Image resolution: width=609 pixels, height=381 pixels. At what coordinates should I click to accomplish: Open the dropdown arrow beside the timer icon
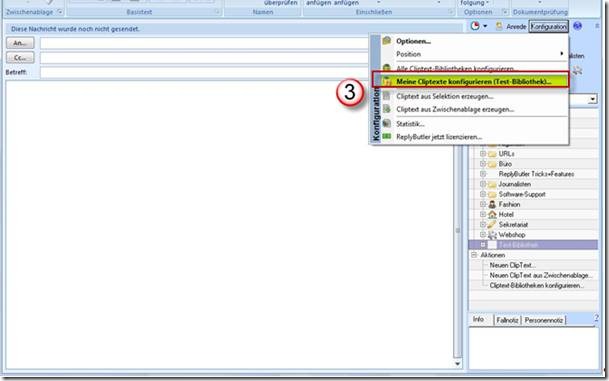pos(485,26)
